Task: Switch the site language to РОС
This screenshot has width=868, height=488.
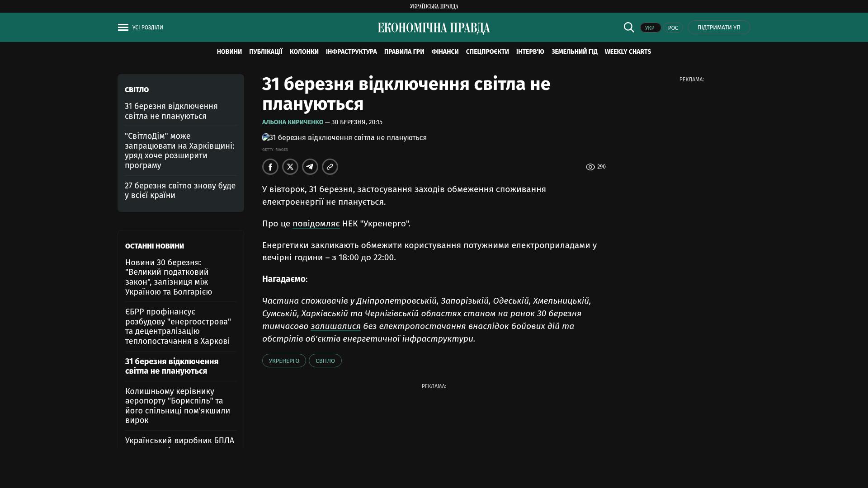Action: pyautogui.click(x=673, y=28)
